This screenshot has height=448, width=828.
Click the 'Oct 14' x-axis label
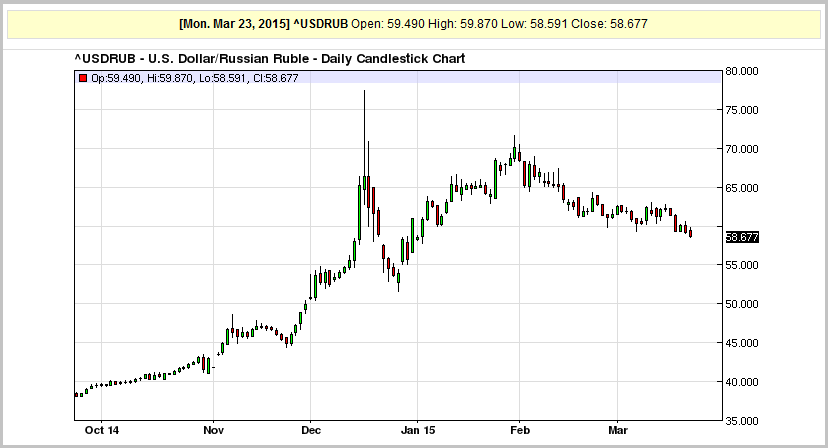pos(101,430)
